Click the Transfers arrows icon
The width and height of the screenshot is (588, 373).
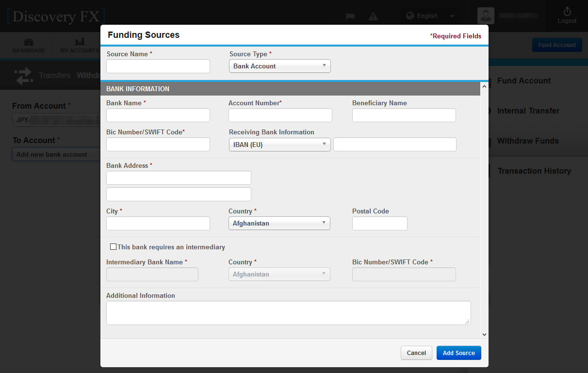pos(23,76)
